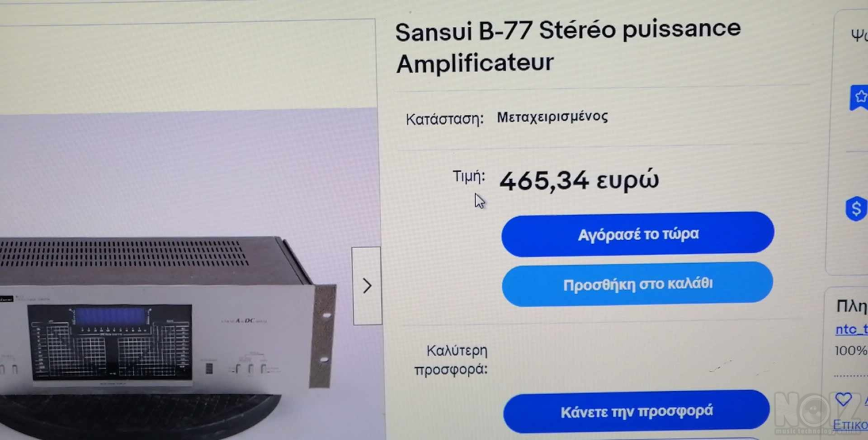Click the 'Κατάσταση:' label

point(444,119)
